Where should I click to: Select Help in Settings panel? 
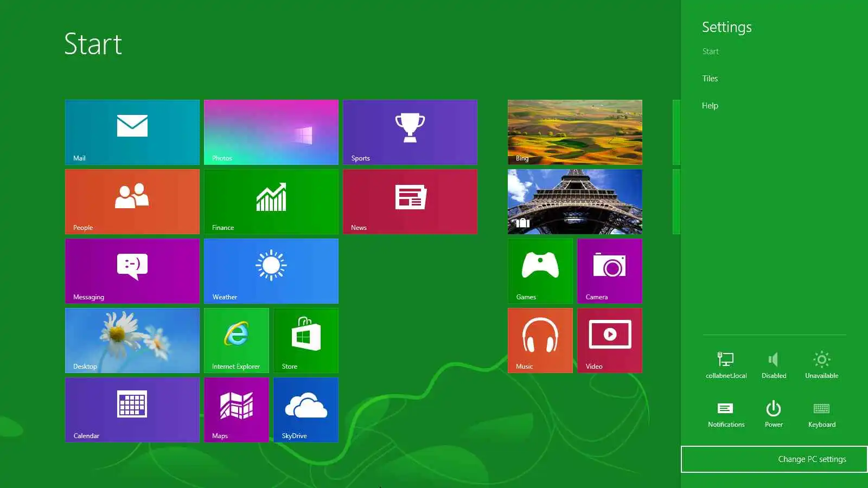[x=710, y=106]
